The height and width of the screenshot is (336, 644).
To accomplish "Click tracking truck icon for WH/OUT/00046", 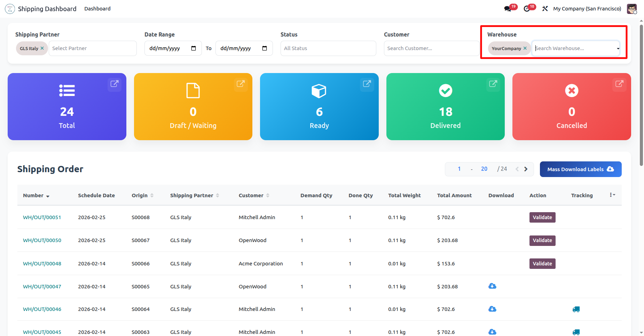I will tap(576, 309).
